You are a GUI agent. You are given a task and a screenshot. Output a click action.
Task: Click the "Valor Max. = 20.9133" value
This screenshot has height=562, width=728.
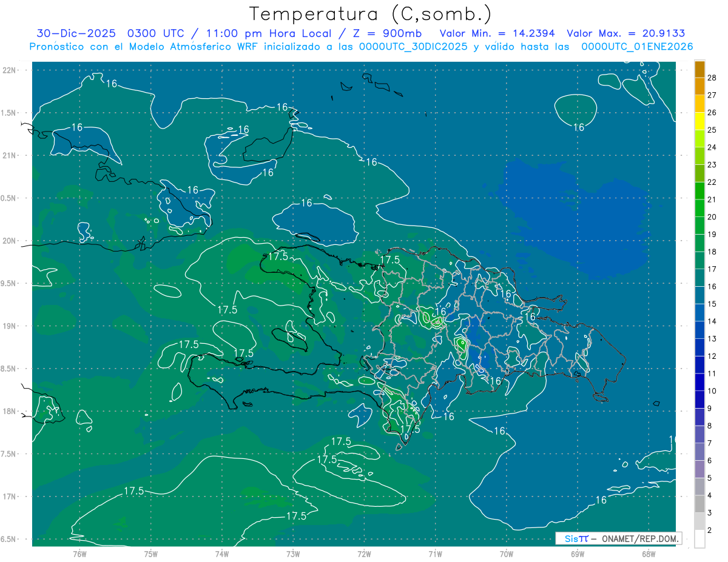625,33
